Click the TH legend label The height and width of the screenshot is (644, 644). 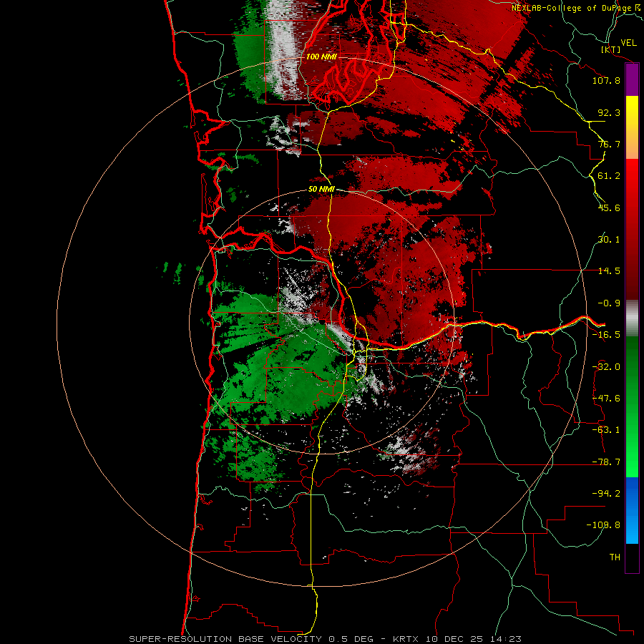pyautogui.click(x=615, y=557)
